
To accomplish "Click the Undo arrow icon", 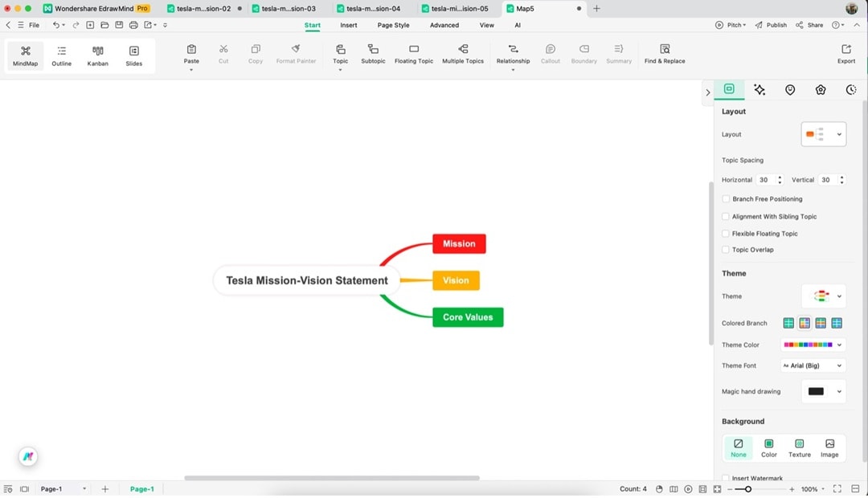I will (56, 25).
